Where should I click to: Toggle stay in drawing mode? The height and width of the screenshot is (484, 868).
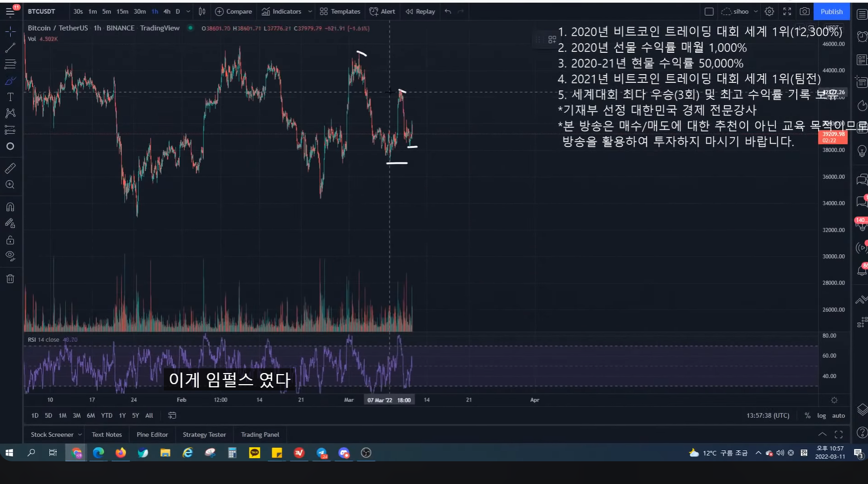10,224
